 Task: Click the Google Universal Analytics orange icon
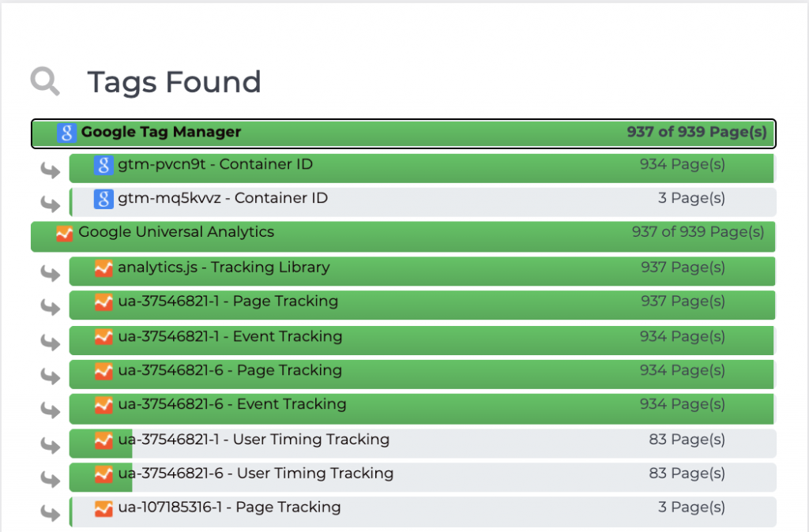coord(65,234)
